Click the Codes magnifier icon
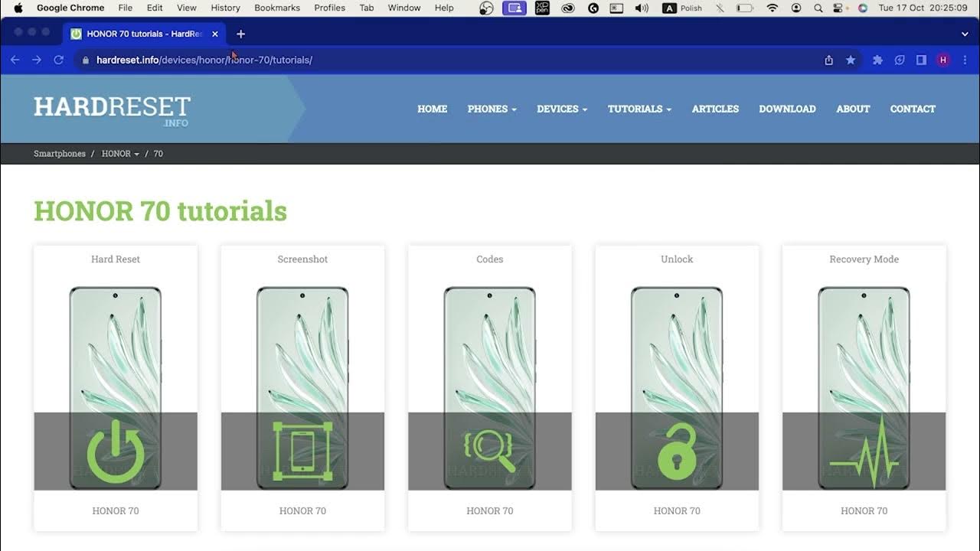The width and height of the screenshot is (980, 551). point(489,451)
